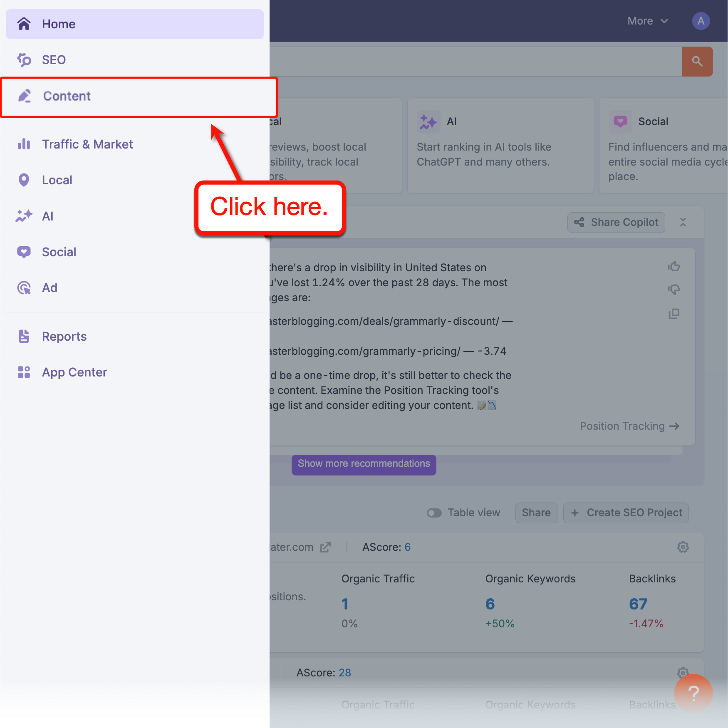Click the Social heart icon in sidebar
Viewport: 728px width, 728px height.
click(x=24, y=252)
